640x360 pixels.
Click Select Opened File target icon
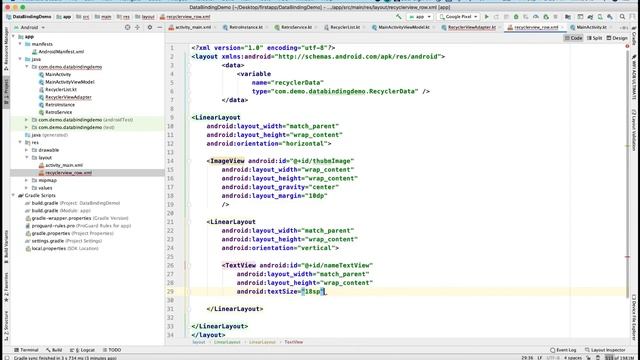[127, 27]
